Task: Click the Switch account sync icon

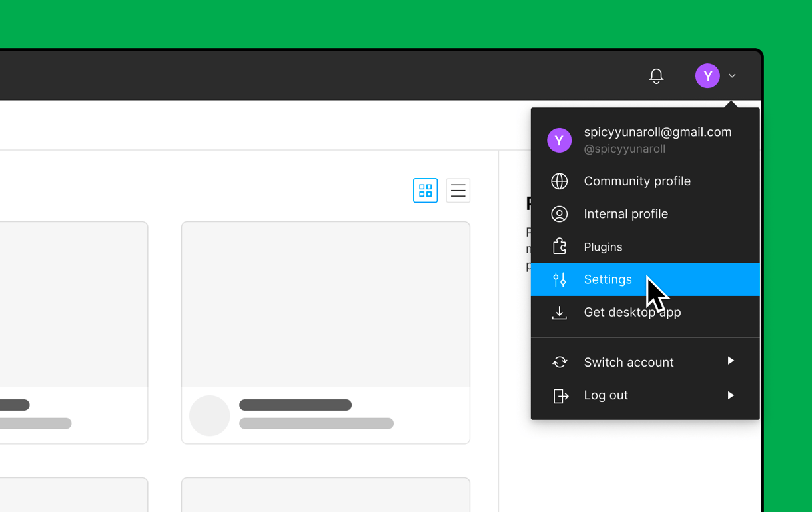Action: 560,362
